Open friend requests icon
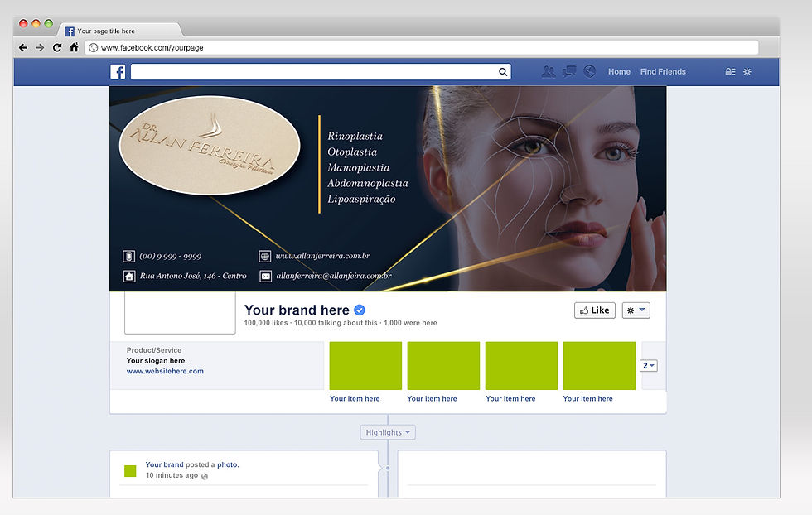The width and height of the screenshot is (812, 515). tap(549, 71)
